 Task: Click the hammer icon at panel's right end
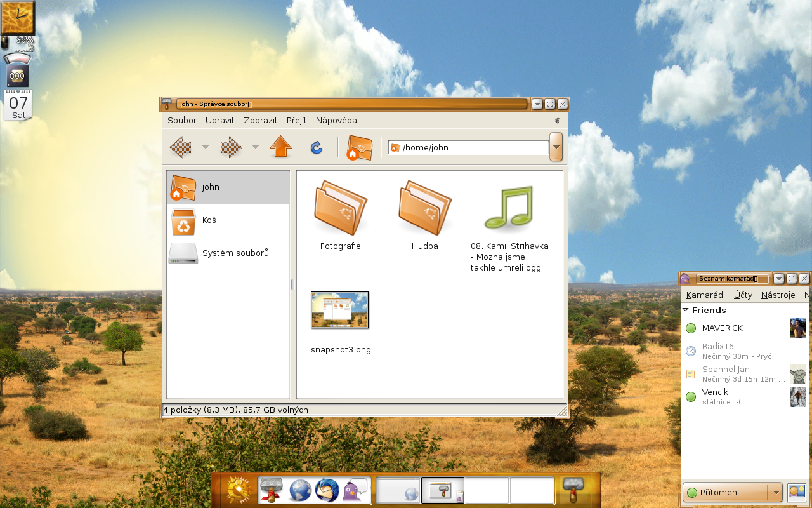[x=573, y=491]
